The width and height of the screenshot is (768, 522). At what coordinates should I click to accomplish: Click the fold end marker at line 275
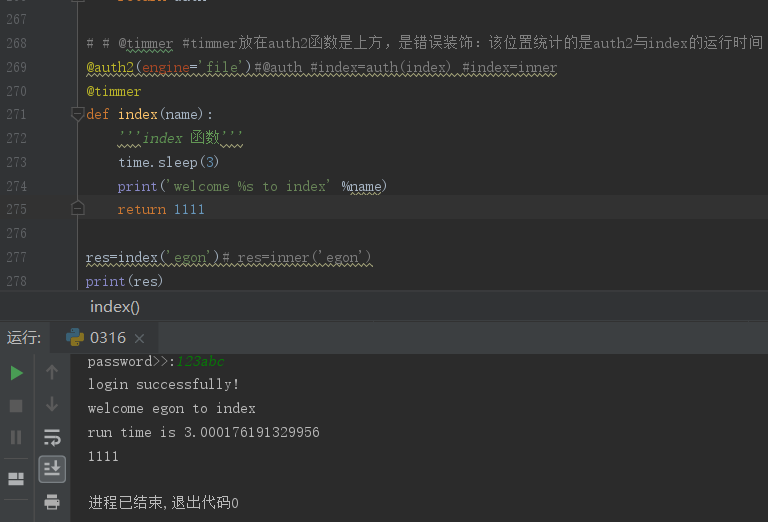[x=77, y=209]
